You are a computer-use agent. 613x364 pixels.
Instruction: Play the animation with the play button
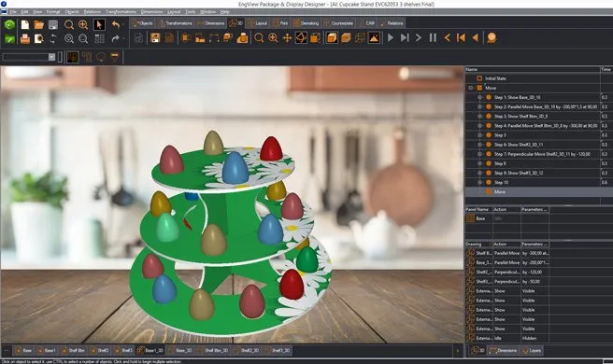coord(391,38)
